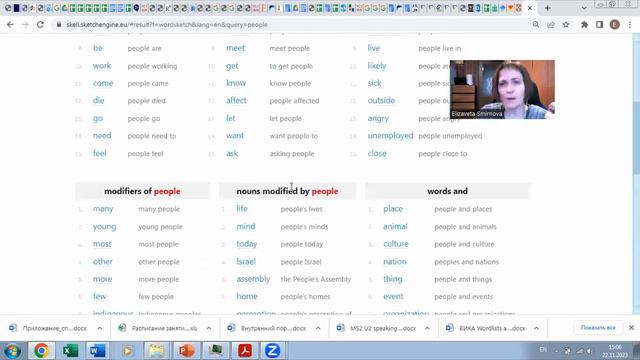Expand options for Внутренний docx download
This screenshot has height=360, width=640.
tap(318, 328)
